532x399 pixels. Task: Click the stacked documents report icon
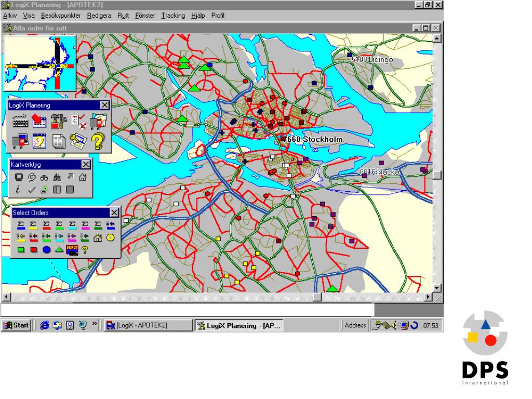[x=59, y=141]
